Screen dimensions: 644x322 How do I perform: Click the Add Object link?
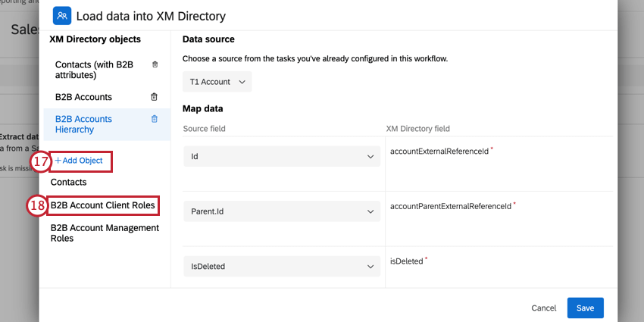79,161
